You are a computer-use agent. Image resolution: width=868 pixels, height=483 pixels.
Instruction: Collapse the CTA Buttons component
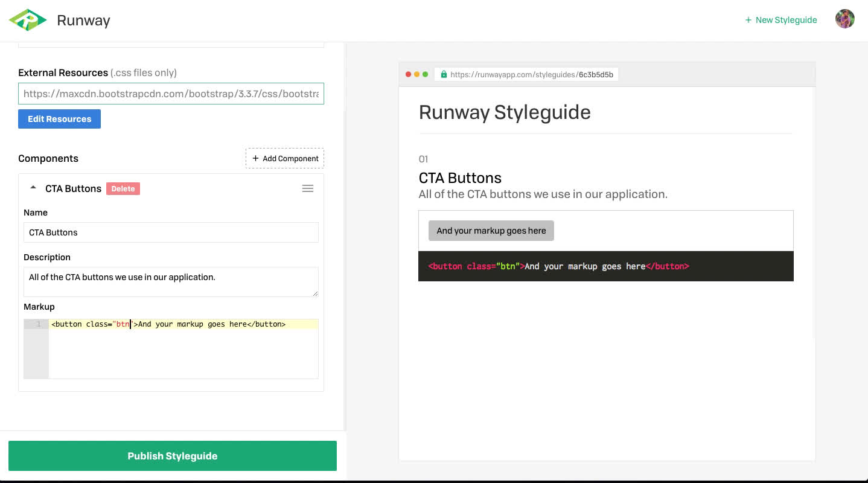[x=33, y=188]
